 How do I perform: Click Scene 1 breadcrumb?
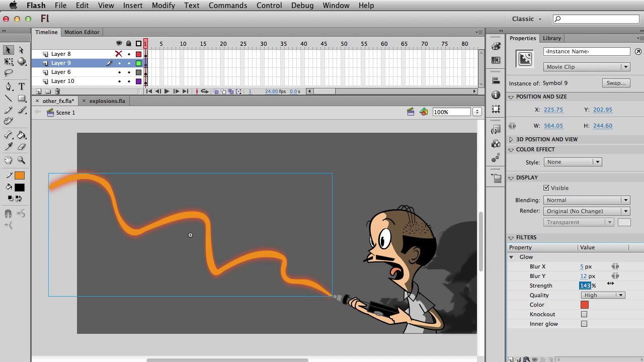pyautogui.click(x=65, y=113)
